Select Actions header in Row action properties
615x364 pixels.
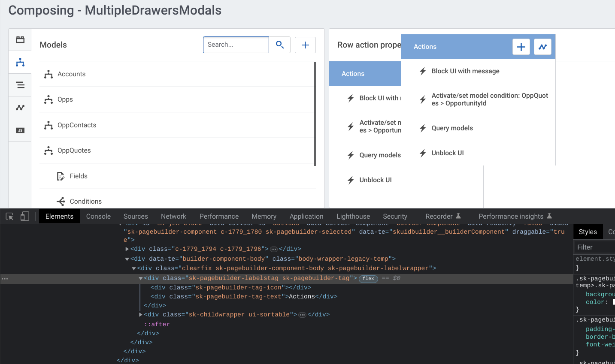point(365,74)
